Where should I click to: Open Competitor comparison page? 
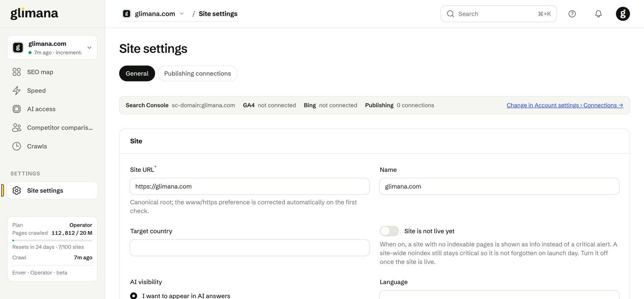pyautogui.click(x=52, y=128)
